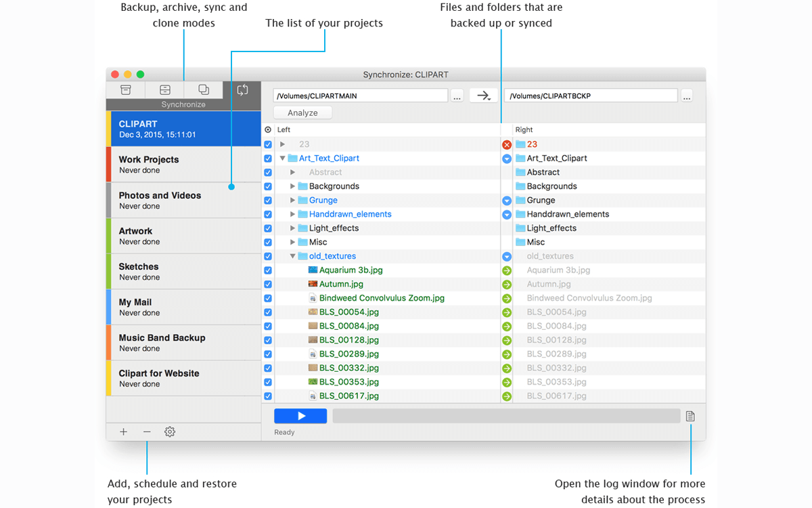Browse for left folder with ellipsis button
This screenshot has height=508, width=812.
(457, 96)
